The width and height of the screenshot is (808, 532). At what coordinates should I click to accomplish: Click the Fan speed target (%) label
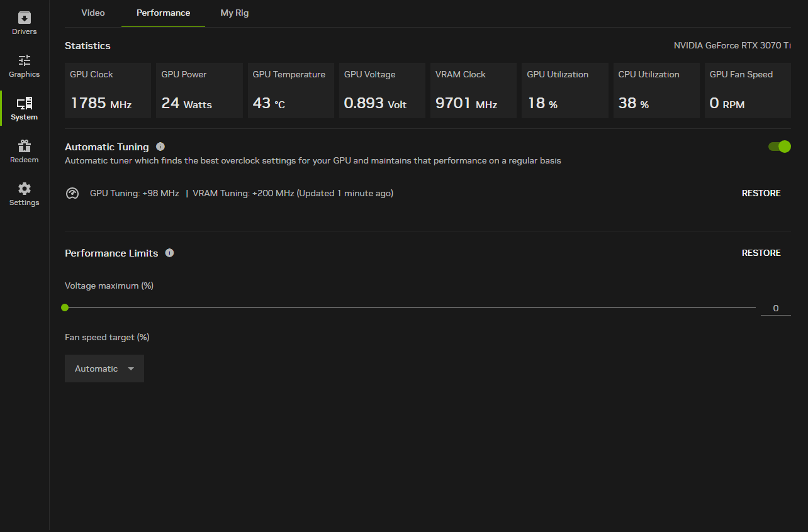coord(107,337)
